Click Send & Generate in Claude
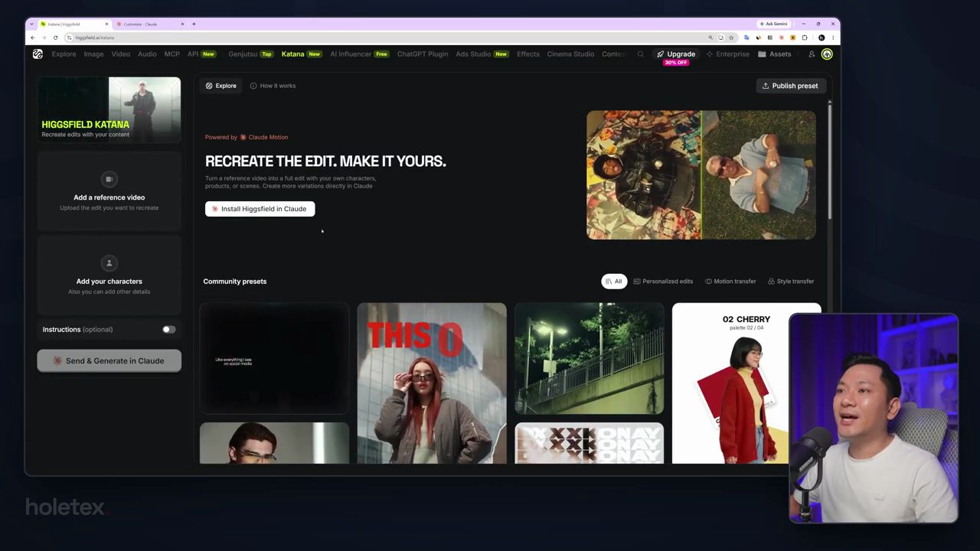This screenshot has width=980, height=551. (109, 361)
